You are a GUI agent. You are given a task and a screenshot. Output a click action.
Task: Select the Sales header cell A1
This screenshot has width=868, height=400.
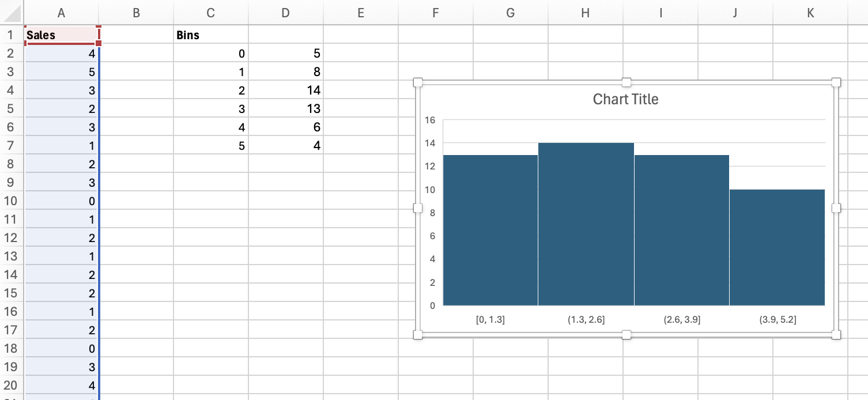[x=62, y=35]
